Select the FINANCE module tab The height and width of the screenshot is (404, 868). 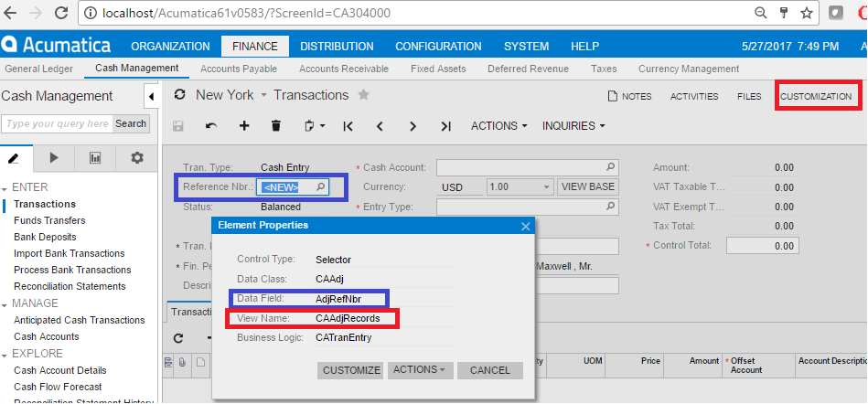tap(255, 47)
